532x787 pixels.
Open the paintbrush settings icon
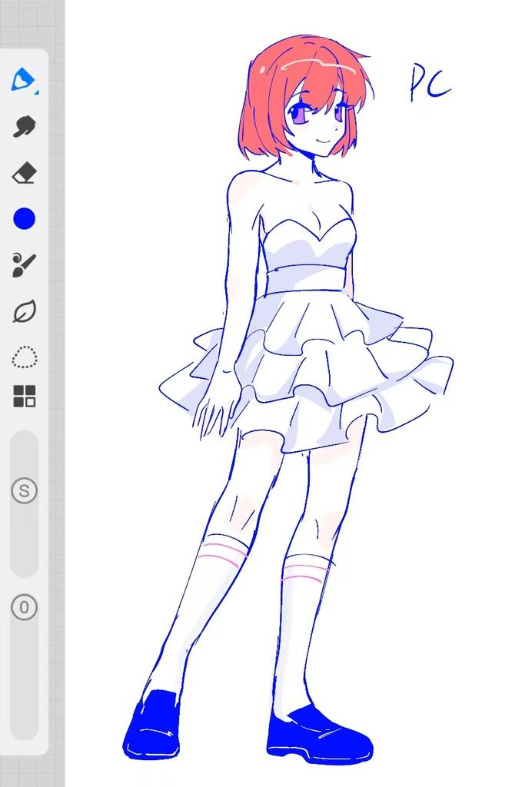24,265
